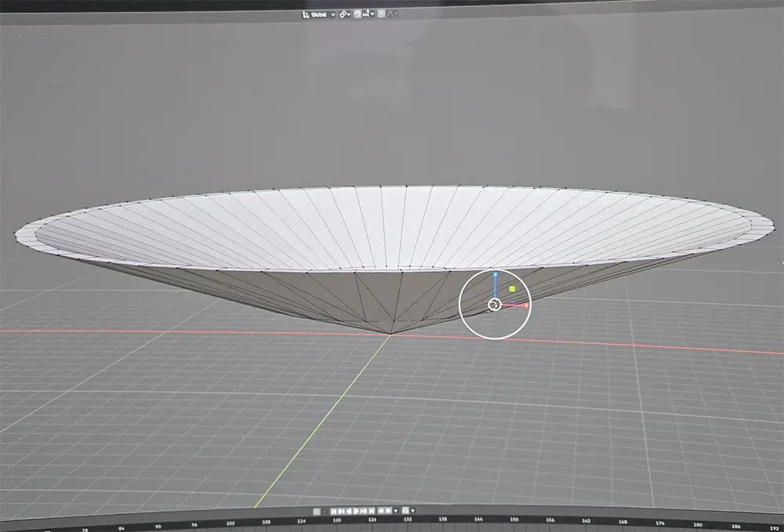Click frame 150 on the timeline ruler
Image resolution: width=784 pixels, height=532 pixels.
click(514, 519)
